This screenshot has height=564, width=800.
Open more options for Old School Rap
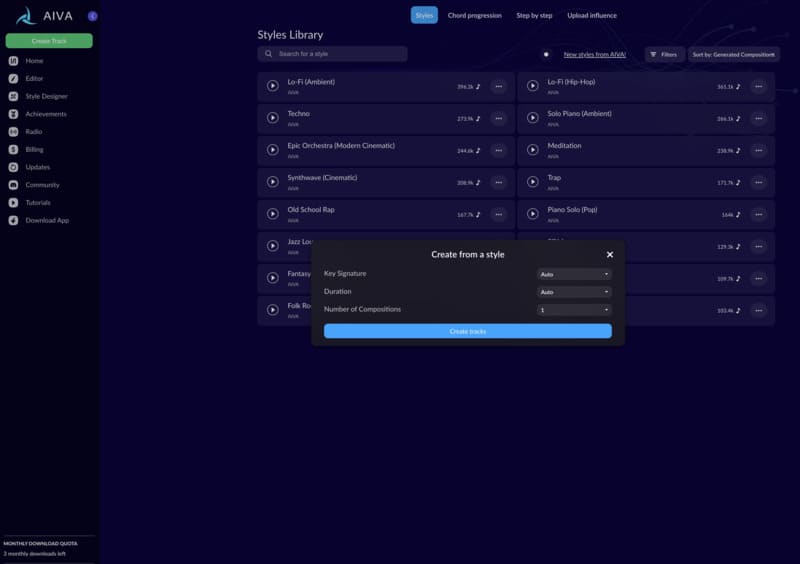click(498, 214)
